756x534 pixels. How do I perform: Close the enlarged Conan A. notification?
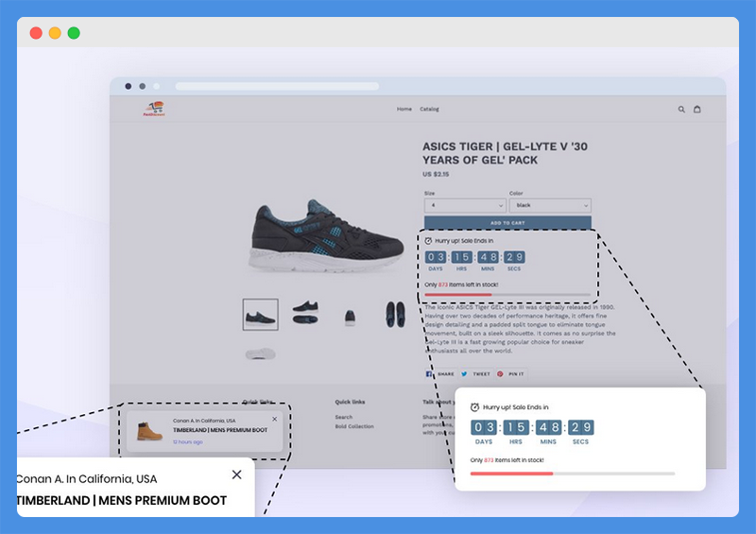(237, 474)
